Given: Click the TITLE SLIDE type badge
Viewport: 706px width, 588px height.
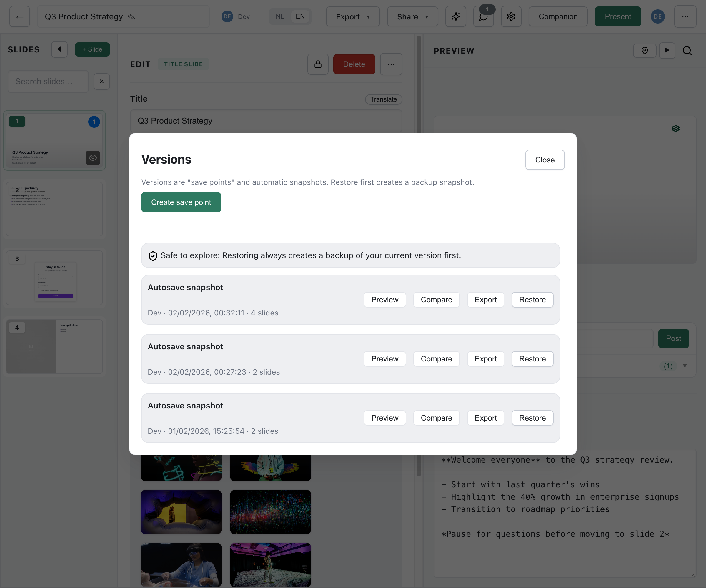Looking at the screenshot, I should [183, 64].
